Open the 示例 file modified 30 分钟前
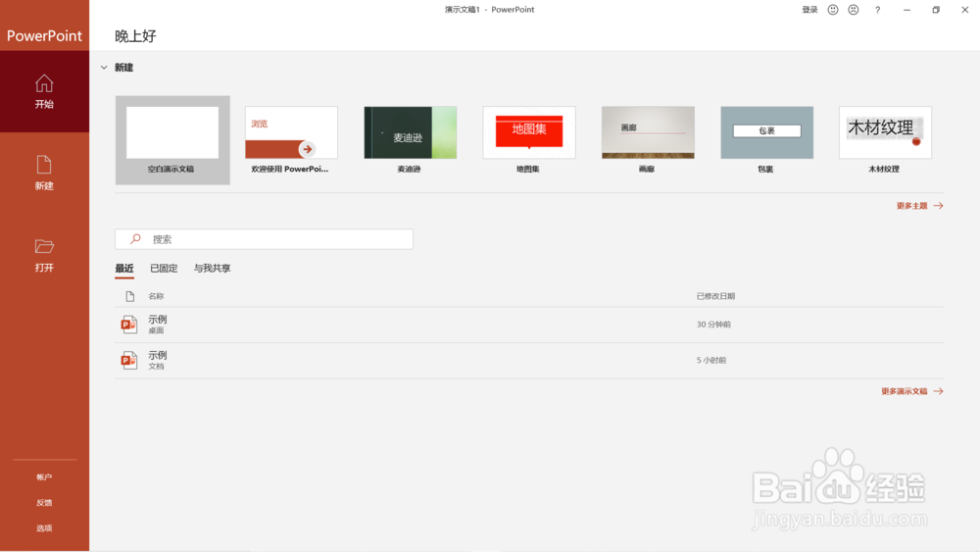This screenshot has height=552, width=980. click(x=529, y=325)
